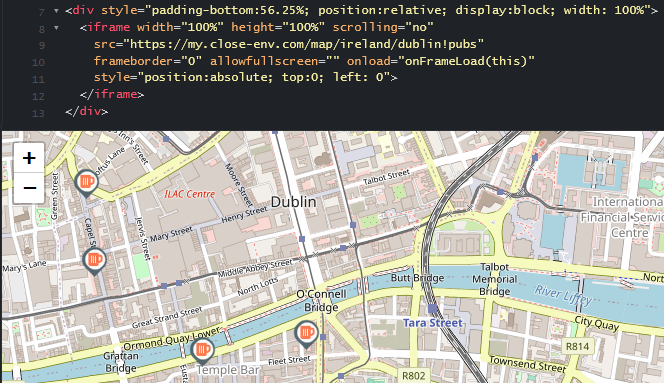Open the pub marker above Fleet Street
The image size is (664, 383).
coord(306,334)
